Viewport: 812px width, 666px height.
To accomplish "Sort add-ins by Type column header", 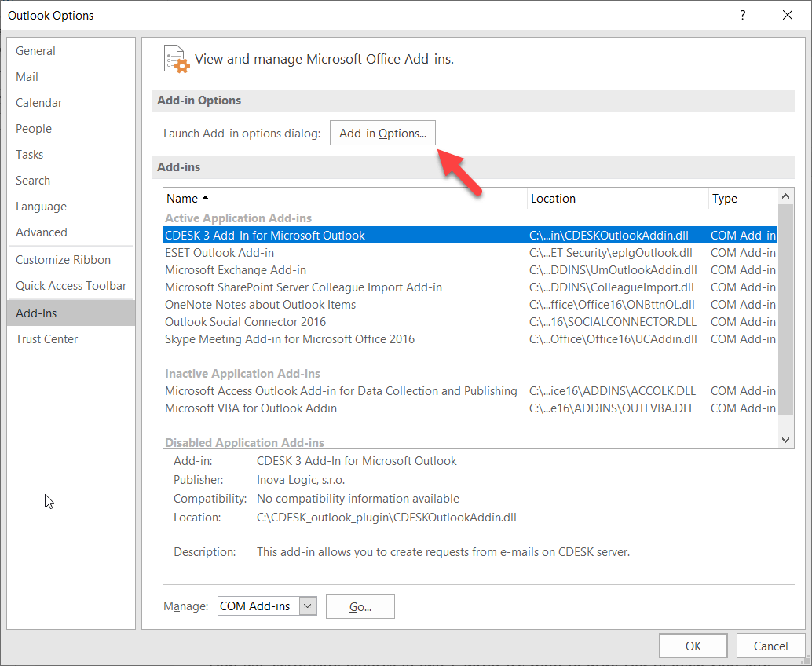I will point(743,199).
